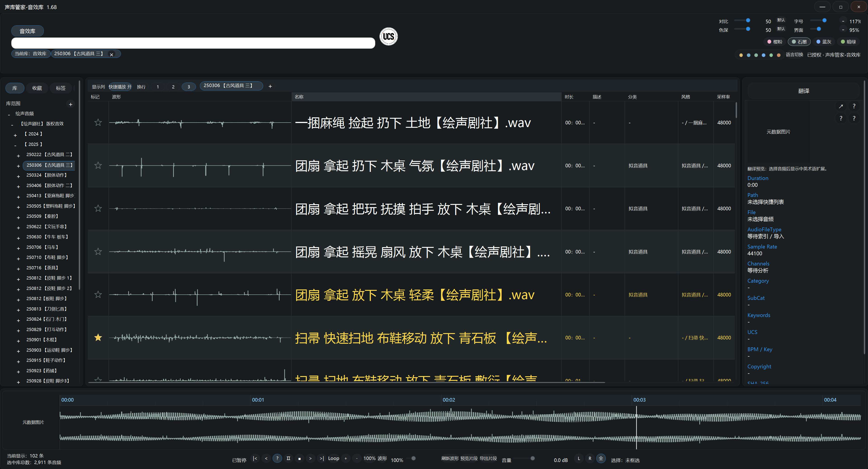This screenshot has width=868, height=469.
Task: Select the L channel button
Action: coord(579,458)
